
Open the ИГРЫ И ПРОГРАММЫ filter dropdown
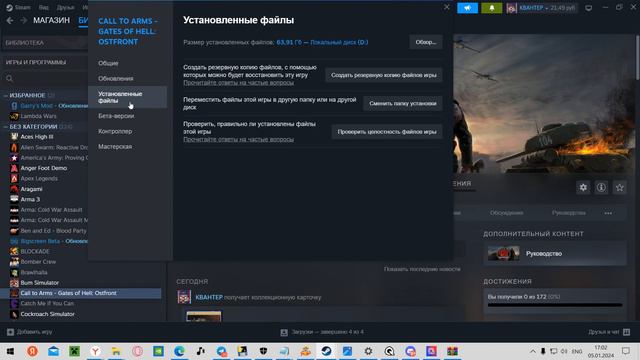[x=45, y=62]
